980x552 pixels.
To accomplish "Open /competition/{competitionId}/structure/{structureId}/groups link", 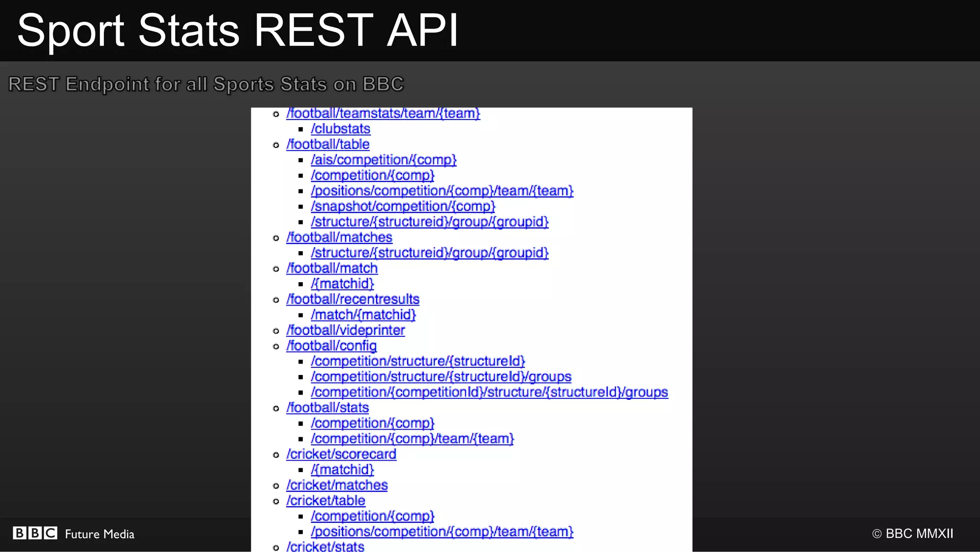I will (x=490, y=392).
